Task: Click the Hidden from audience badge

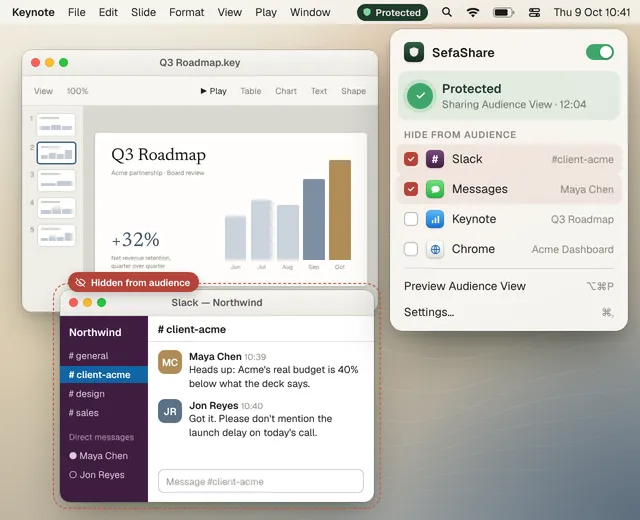Action: tap(133, 282)
